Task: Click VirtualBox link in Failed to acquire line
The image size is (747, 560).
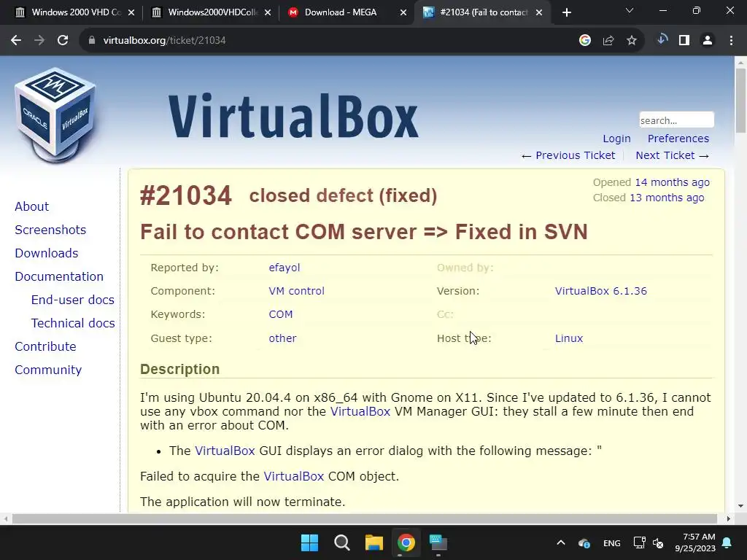Action: click(x=293, y=476)
